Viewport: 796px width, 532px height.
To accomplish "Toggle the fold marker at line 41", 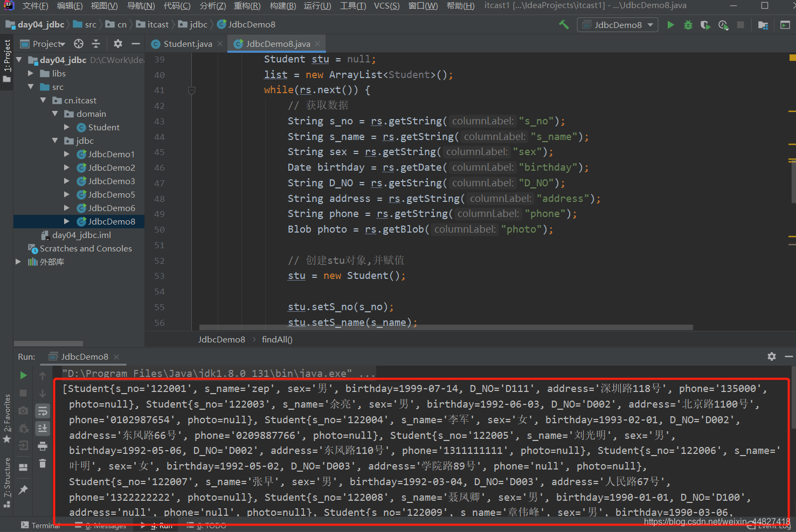I will 191,90.
